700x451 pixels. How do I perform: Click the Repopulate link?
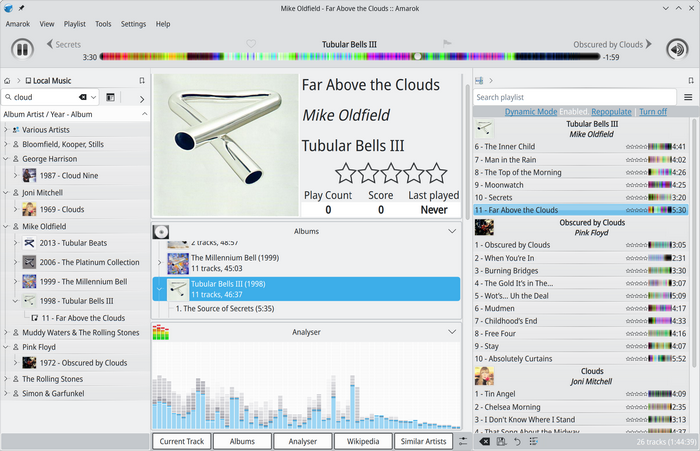611,112
